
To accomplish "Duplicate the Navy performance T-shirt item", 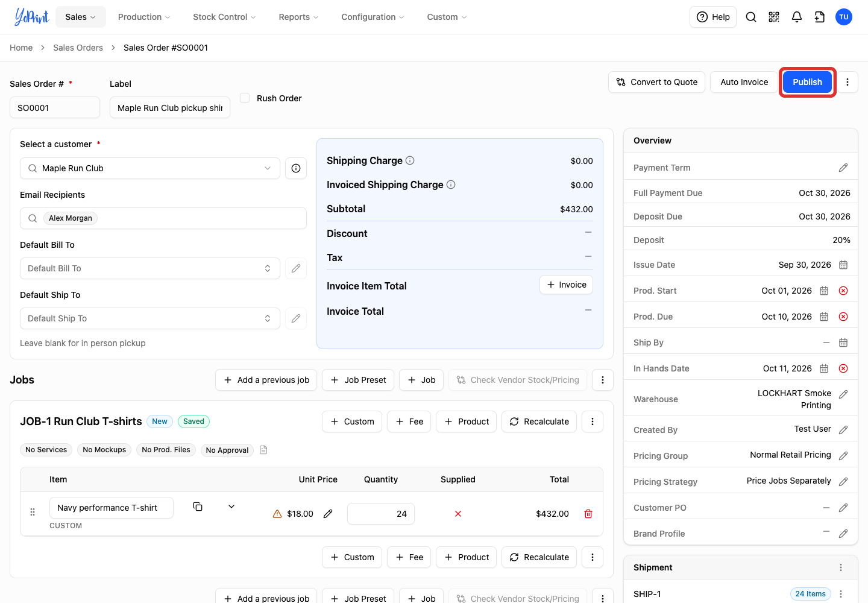I will (198, 507).
